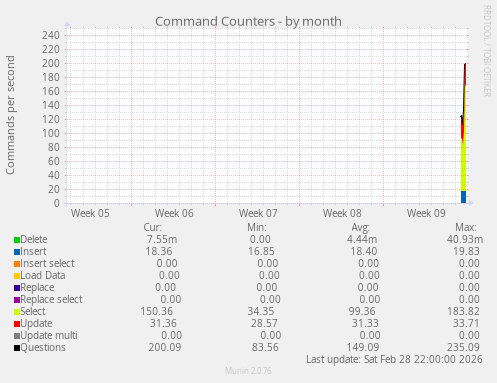Click the lime Select legend swatch

tap(17, 312)
